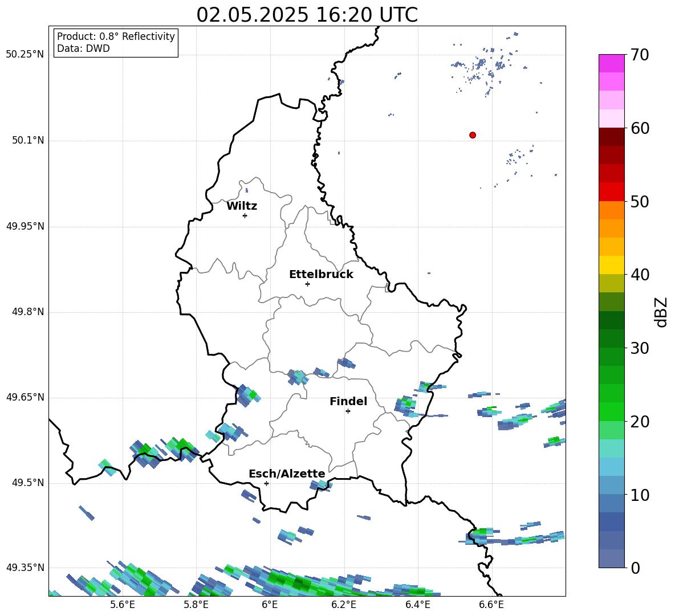Click the 5.8°E longitude label
Viewport: 675px width, 616px height.
point(196,605)
